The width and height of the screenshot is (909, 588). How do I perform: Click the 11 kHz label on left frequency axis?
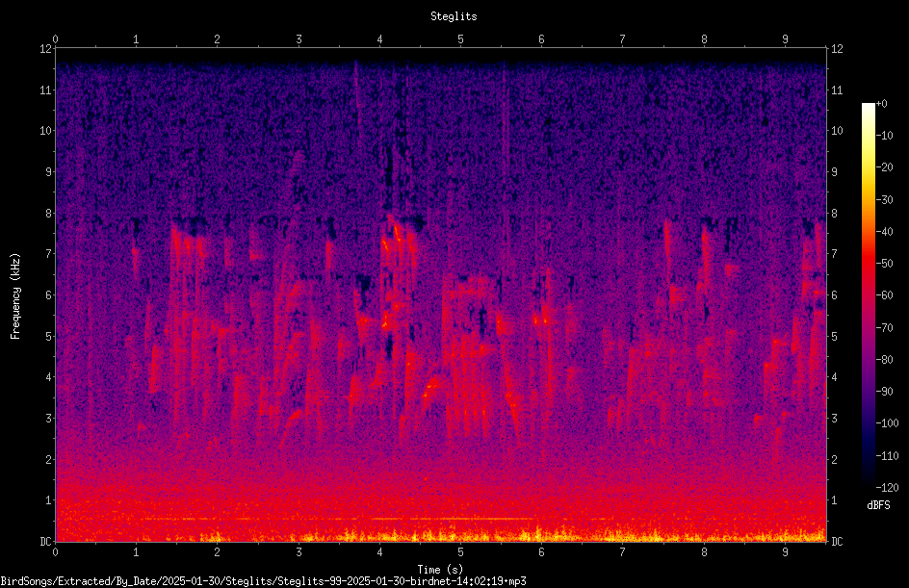tap(45, 89)
